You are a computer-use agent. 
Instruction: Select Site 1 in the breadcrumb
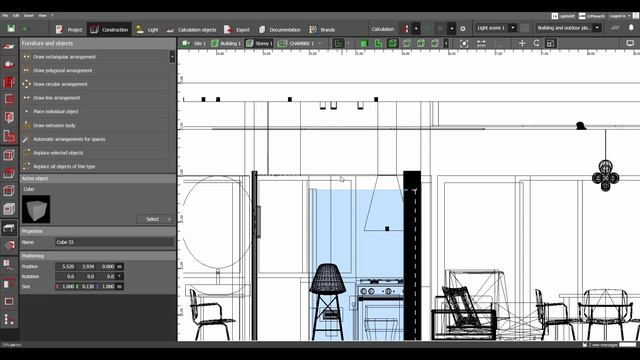point(194,43)
